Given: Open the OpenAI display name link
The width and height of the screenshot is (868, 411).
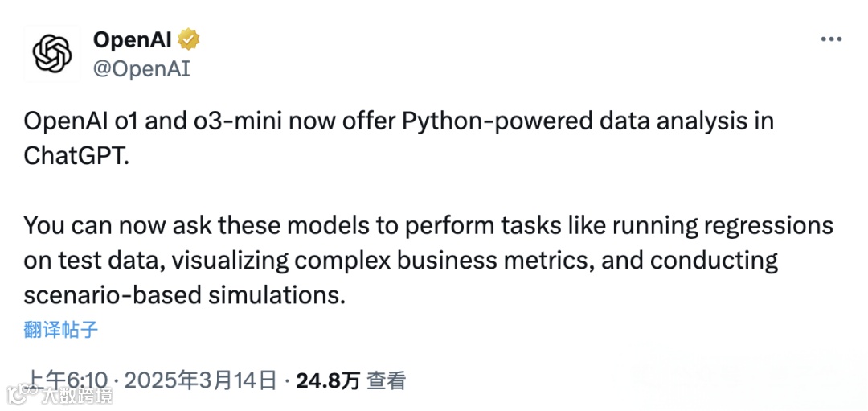Looking at the screenshot, I should point(133,39).
